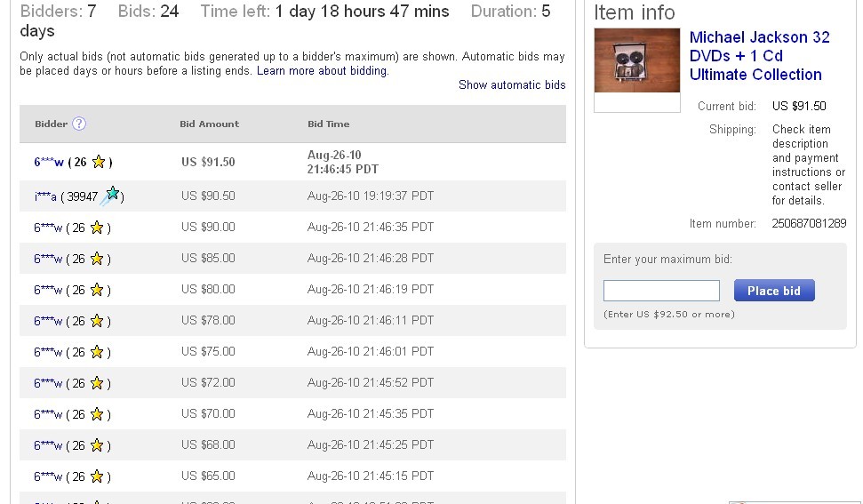This screenshot has height=504, width=863.
Task: Open Learn more about bidding link
Action: point(322,71)
